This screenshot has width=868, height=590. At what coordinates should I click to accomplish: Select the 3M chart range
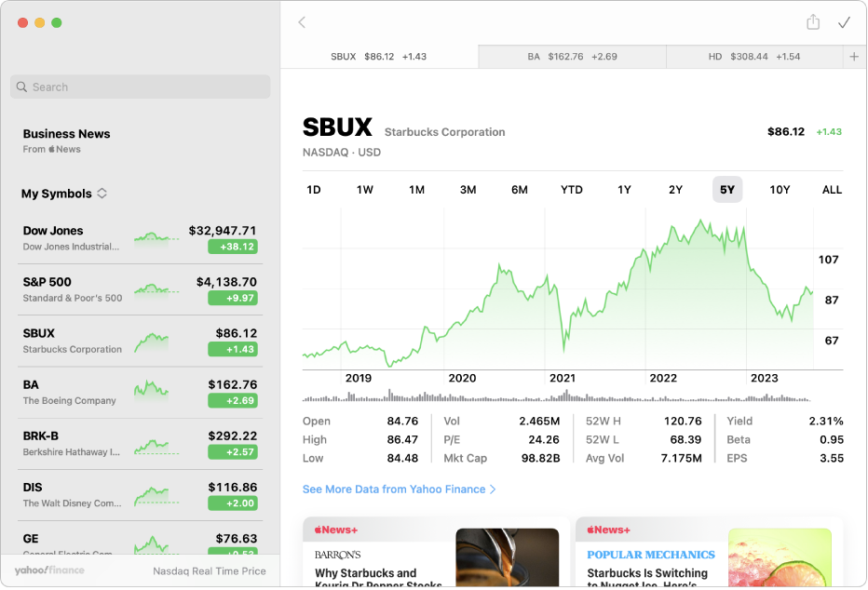coord(468,190)
